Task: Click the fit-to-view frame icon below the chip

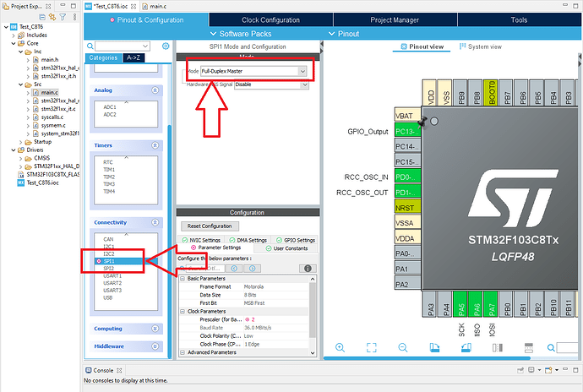Action: (372, 347)
